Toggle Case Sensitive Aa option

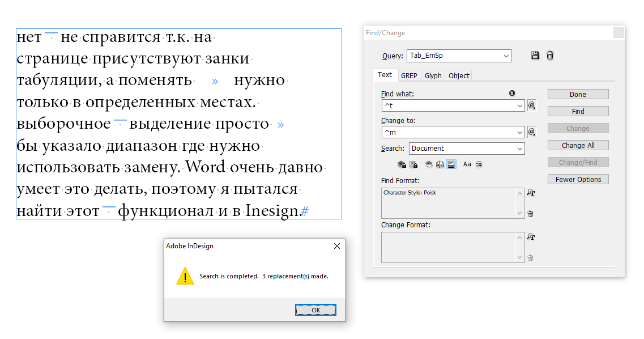[467, 164]
